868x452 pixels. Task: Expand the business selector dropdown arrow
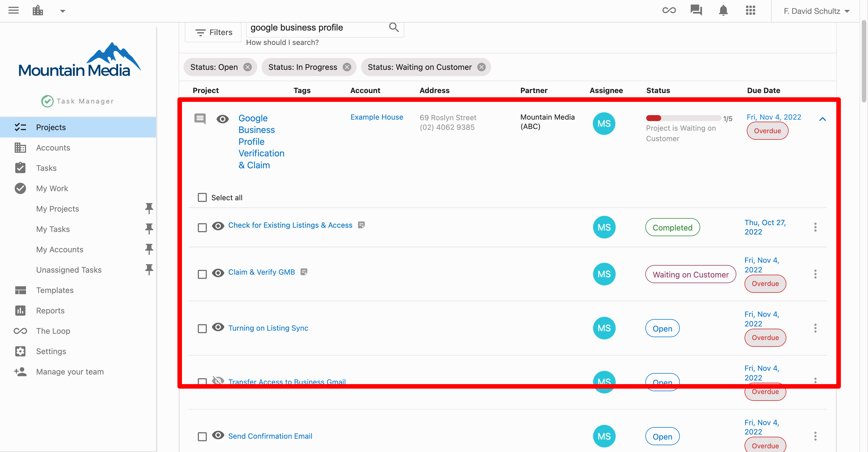coord(63,11)
